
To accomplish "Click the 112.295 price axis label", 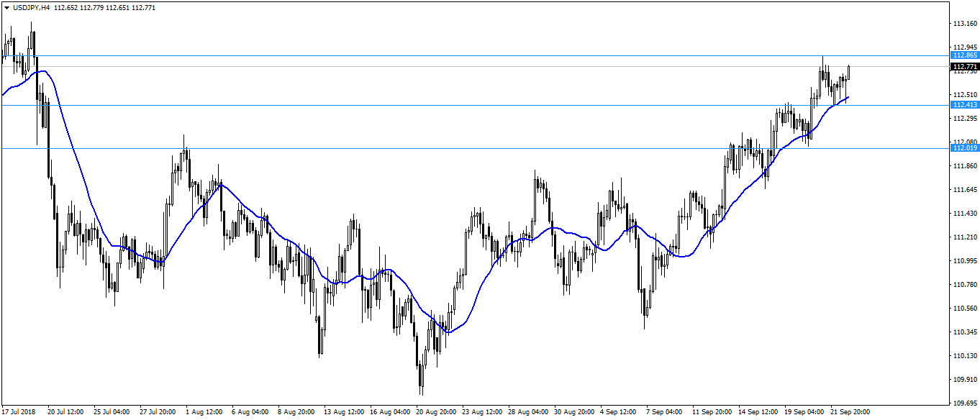I will (x=964, y=119).
